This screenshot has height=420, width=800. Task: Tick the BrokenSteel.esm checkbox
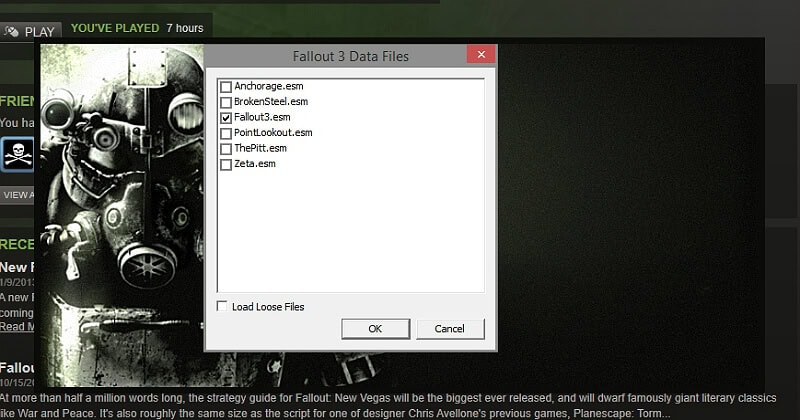(x=226, y=102)
